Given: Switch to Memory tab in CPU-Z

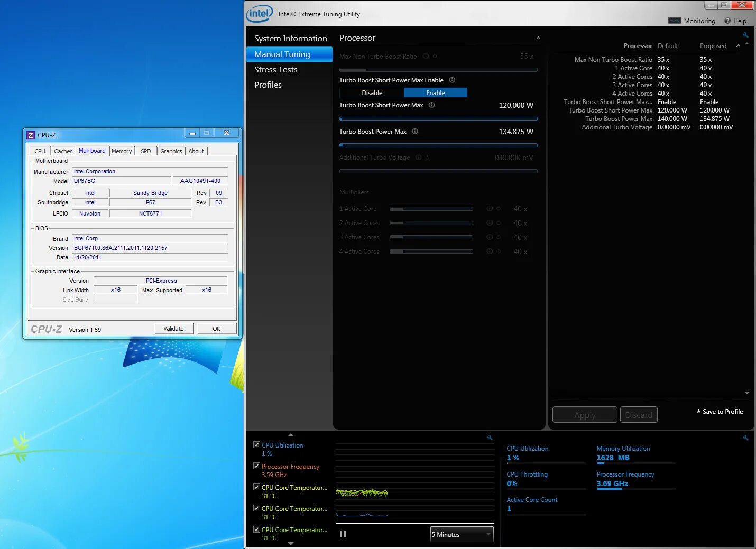Looking at the screenshot, I should coord(122,151).
